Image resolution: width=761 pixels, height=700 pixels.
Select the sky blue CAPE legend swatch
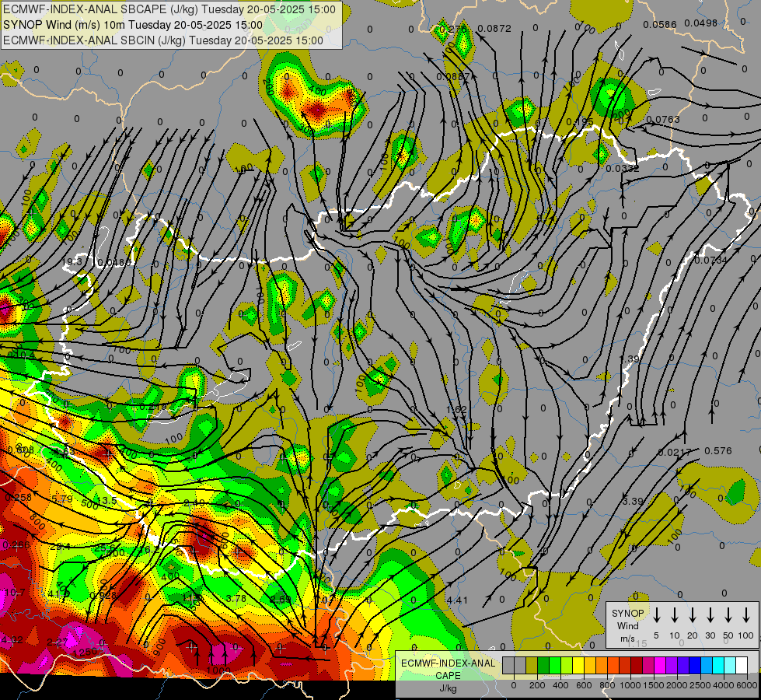(x=706, y=666)
